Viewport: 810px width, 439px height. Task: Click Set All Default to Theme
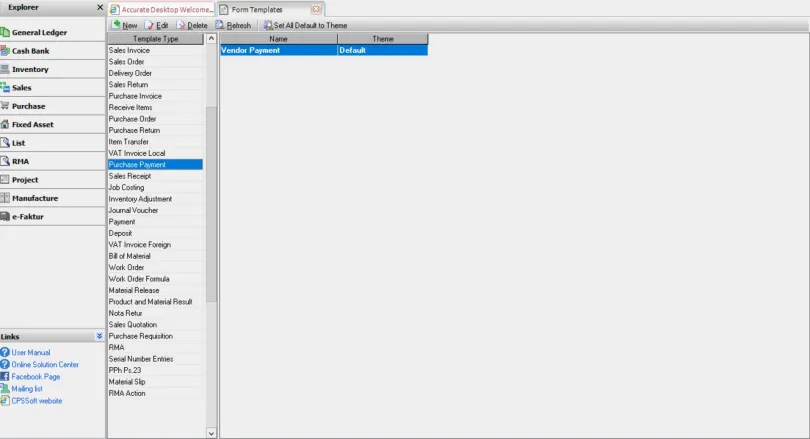coord(306,24)
